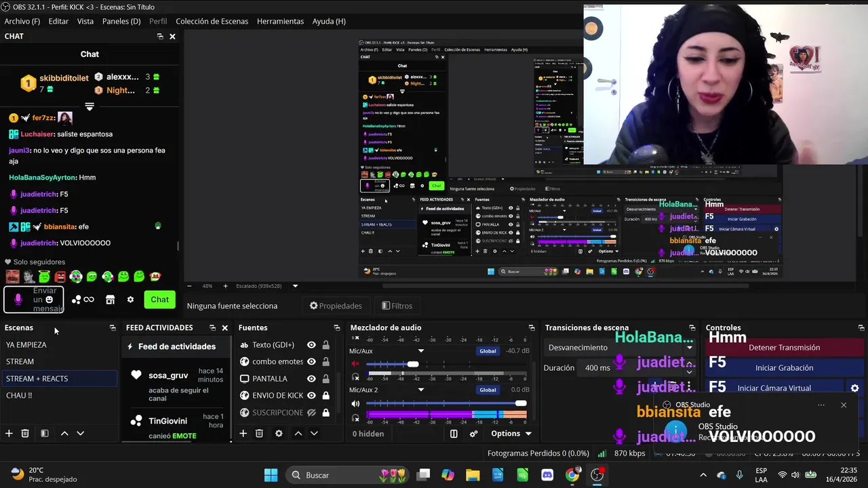Expand chat leaderboard collapse arrow

[x=89, y=106]
